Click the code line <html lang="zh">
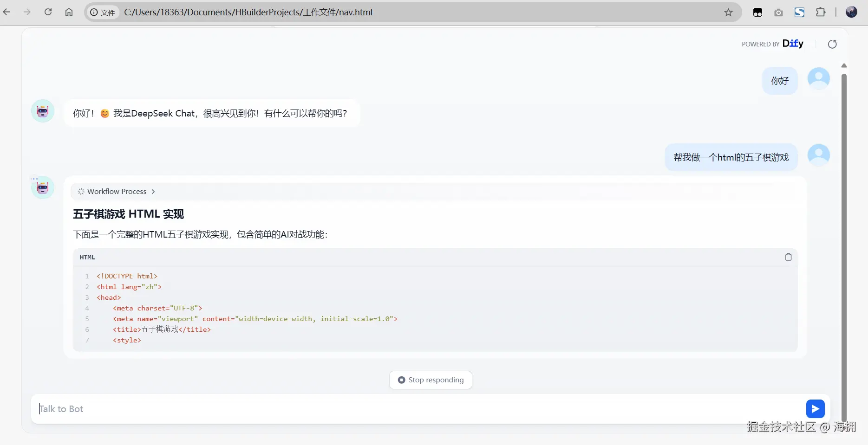The width and height of the screenshot is (868, 445). click(x=129, y=287)
